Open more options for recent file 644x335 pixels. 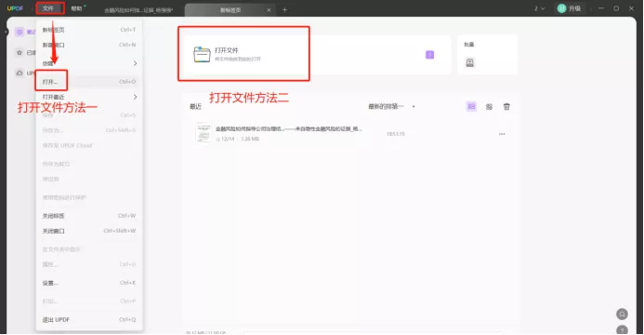click(x=502, y=134)
